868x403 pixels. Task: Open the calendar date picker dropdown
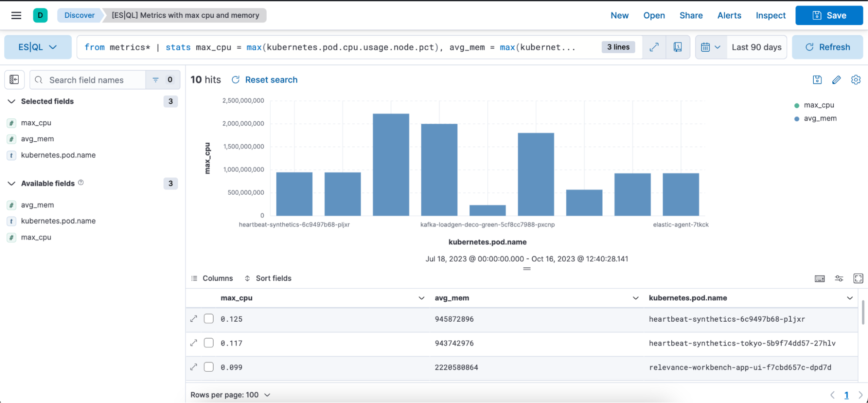(711, 47)
